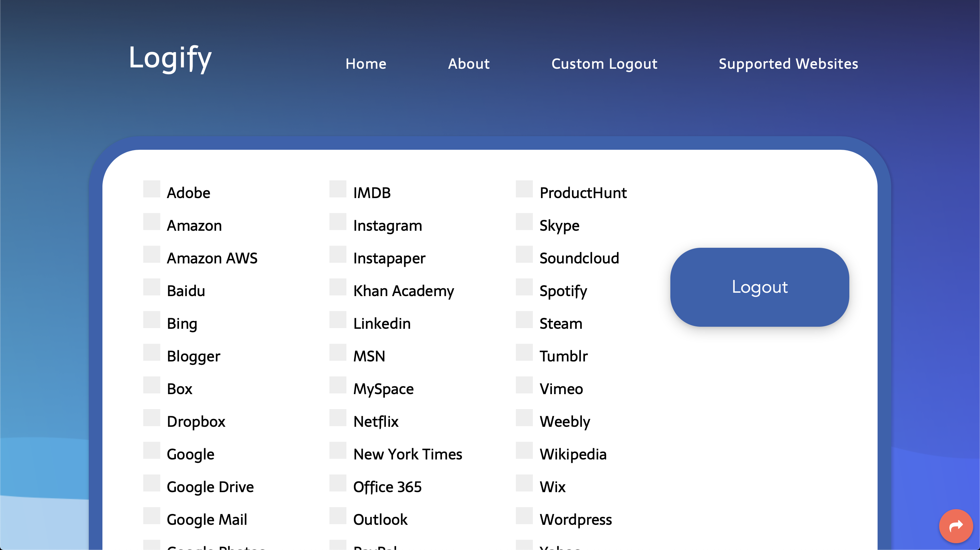The image size is (980, 550).
Task: Go to the About page
Action: (x=469, y=64)
